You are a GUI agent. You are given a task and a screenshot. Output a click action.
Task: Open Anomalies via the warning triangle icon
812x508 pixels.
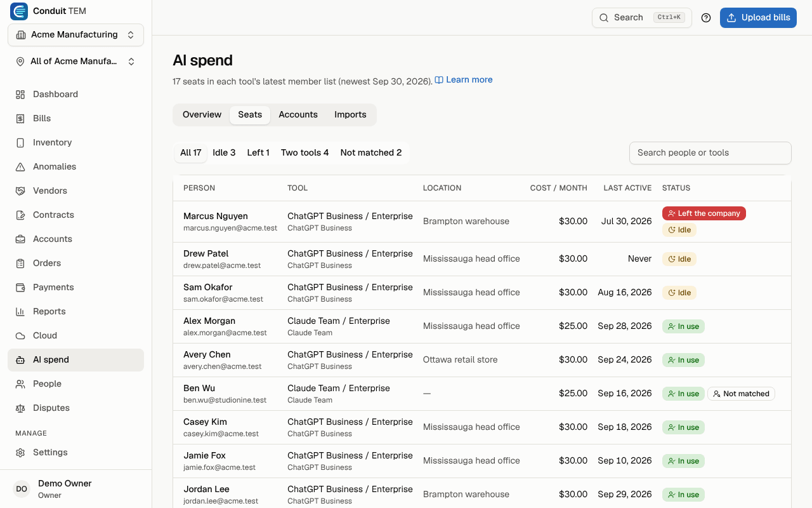click(x=20, y=166)
